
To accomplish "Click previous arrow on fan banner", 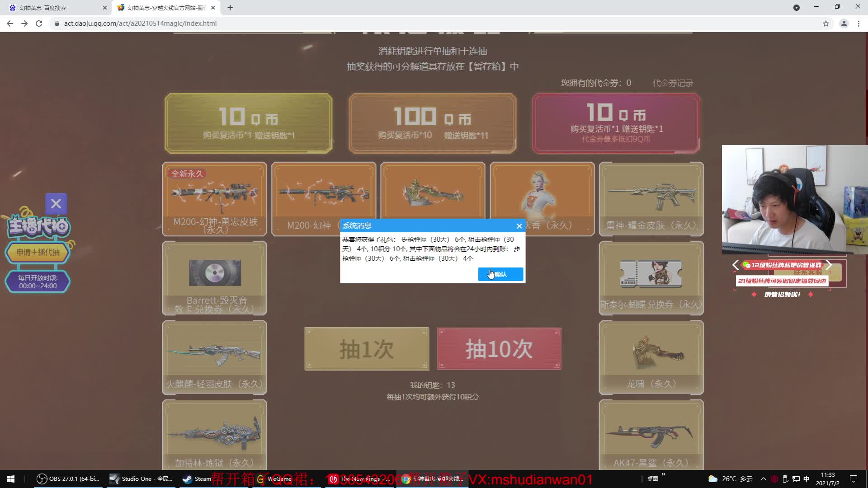I will tap(736, 265).
